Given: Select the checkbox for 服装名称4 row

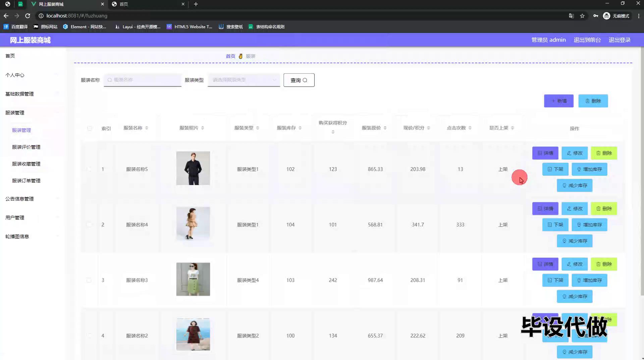Looking at the screenshot, I should [x=89, y=224].
